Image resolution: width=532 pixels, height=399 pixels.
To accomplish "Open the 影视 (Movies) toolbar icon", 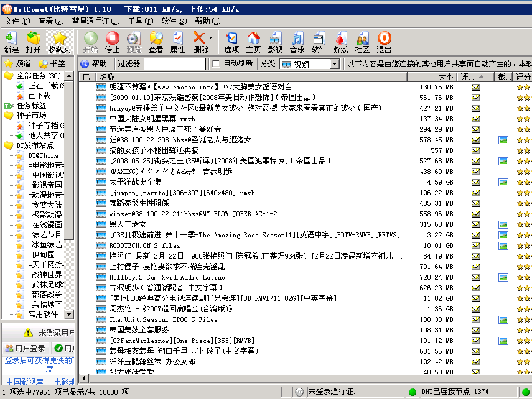I will (275, 42).
